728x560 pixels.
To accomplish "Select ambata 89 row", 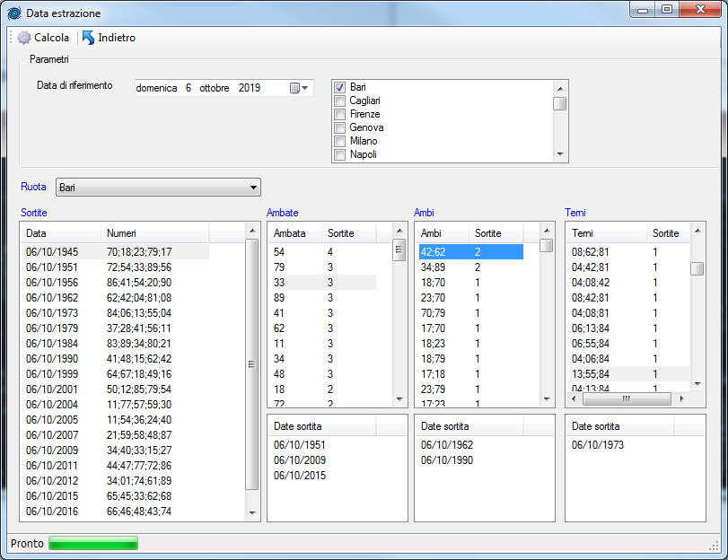I will coord(324,298).
